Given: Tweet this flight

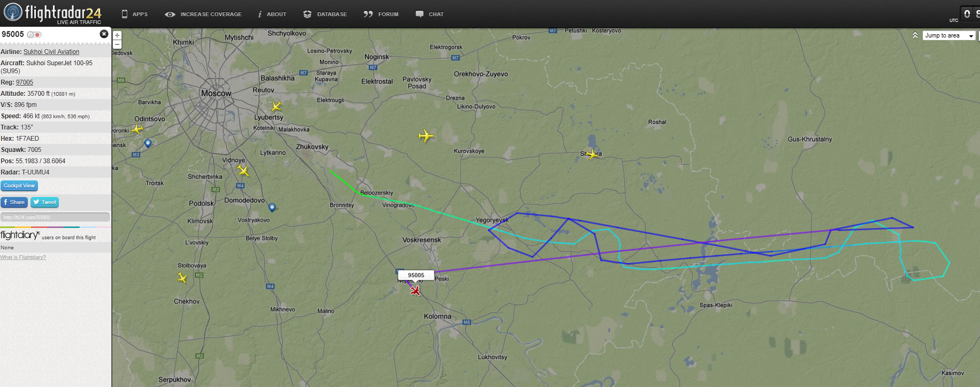Looking at the screenshot, I should (x=44, y=202).
